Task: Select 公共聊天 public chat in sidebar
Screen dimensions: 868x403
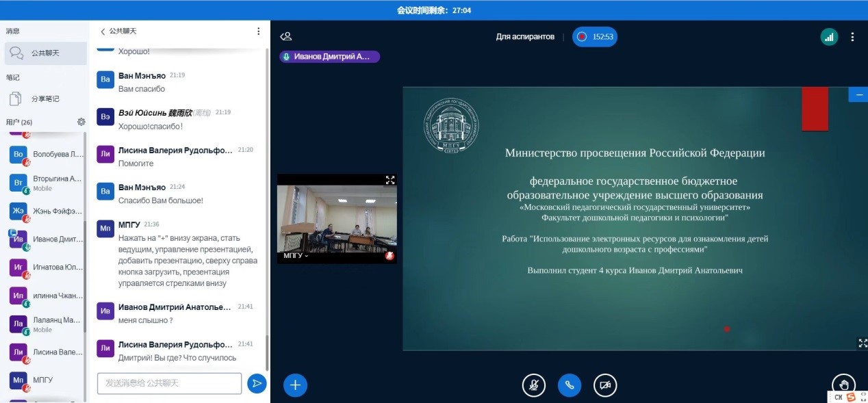Action: click(x=45, y=53)
